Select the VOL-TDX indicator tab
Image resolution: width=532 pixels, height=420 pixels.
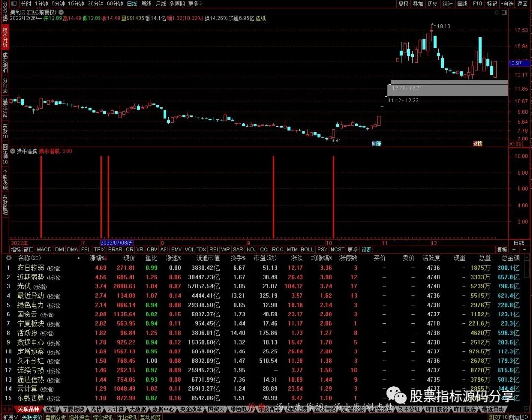pyautogui.click(x=195, y=250)
